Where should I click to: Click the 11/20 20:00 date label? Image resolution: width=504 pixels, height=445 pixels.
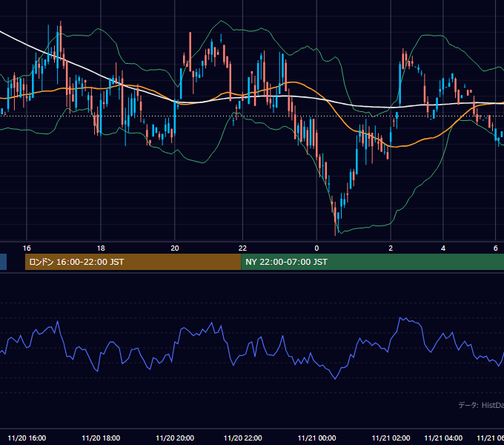coord(175,438)
